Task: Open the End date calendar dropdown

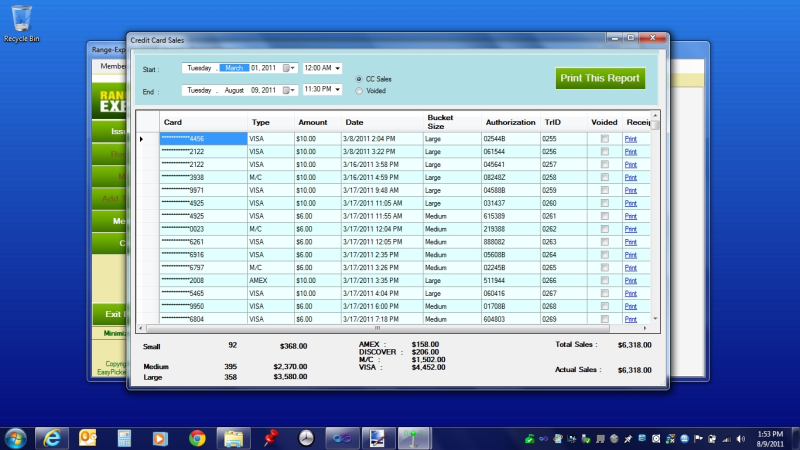Action: 290,90
